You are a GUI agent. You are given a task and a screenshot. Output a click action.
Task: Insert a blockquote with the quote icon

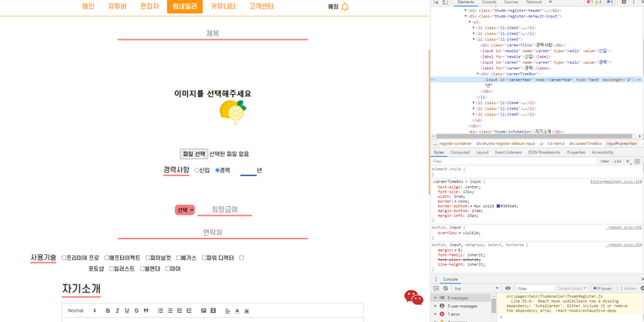point(146,311)
